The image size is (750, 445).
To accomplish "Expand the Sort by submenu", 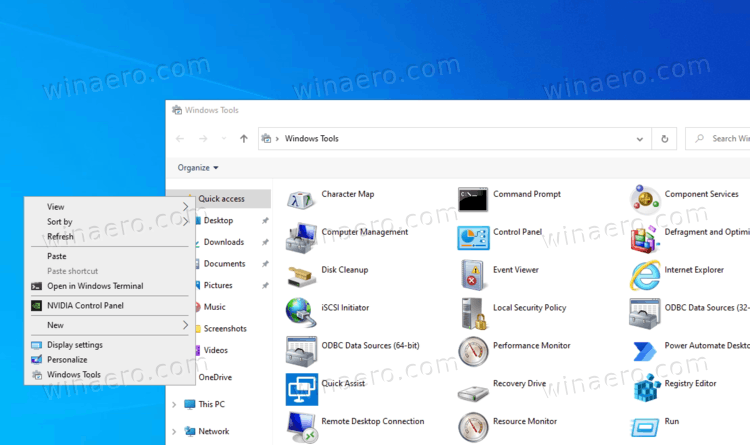I will click(x=186, y=221).
